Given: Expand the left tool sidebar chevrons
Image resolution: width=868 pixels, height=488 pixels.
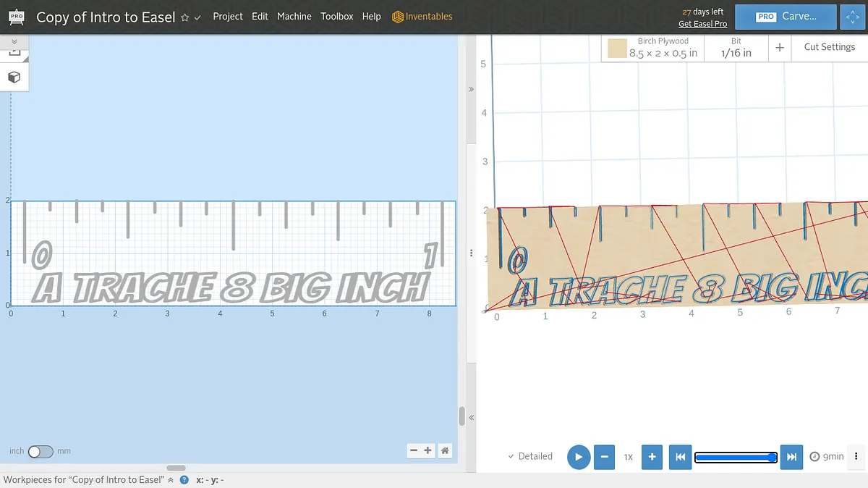Looking at the screenshot, I should point(14,42).
